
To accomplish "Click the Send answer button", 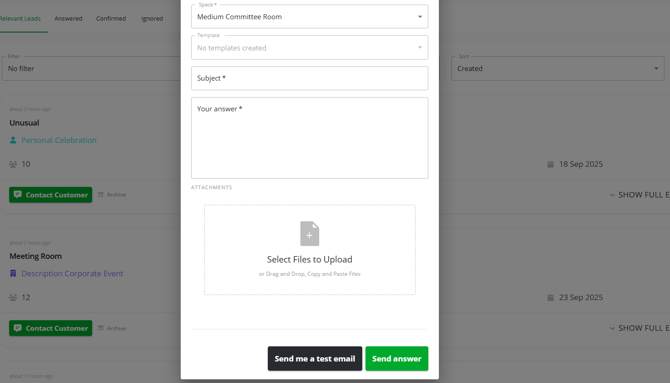I will pyautogui.click(x=397, y=359).
